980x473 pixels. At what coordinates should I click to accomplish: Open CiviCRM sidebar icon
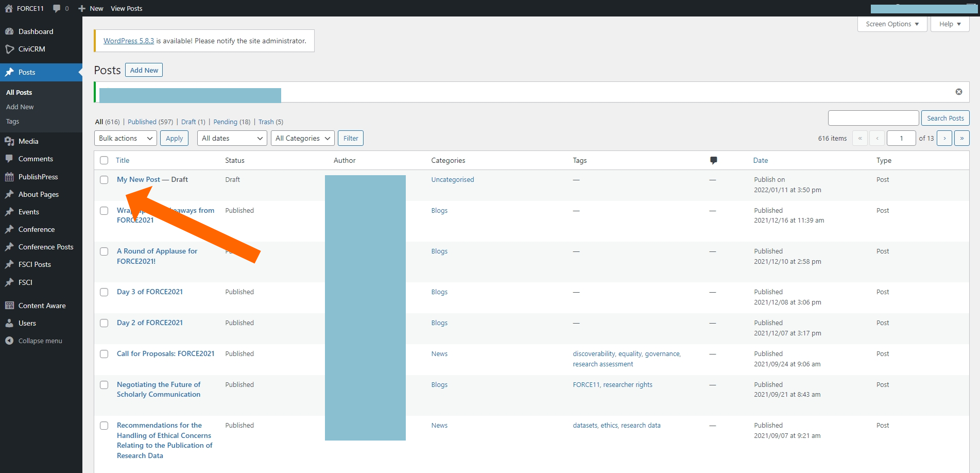coord(9,49)
